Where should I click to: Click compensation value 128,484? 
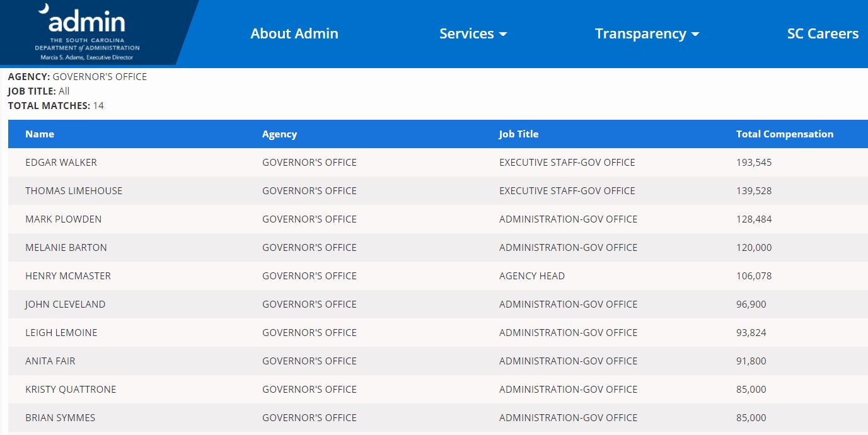coord(754,219)
